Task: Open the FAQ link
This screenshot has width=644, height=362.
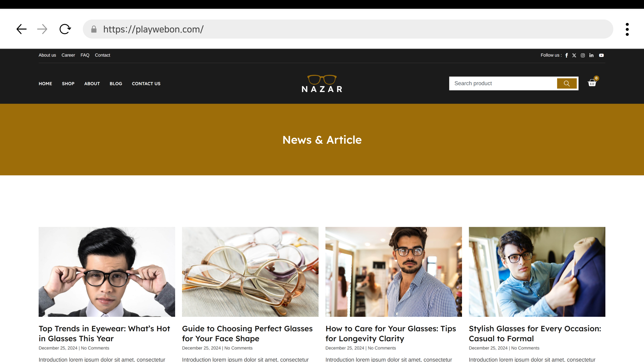Action: click(x=85, y=55)
